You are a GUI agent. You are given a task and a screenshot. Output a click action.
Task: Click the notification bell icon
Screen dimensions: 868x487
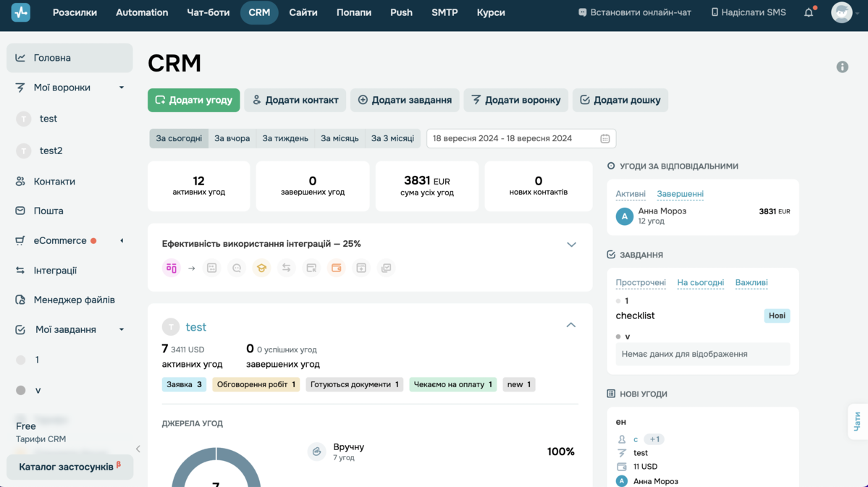coord(809,13)
